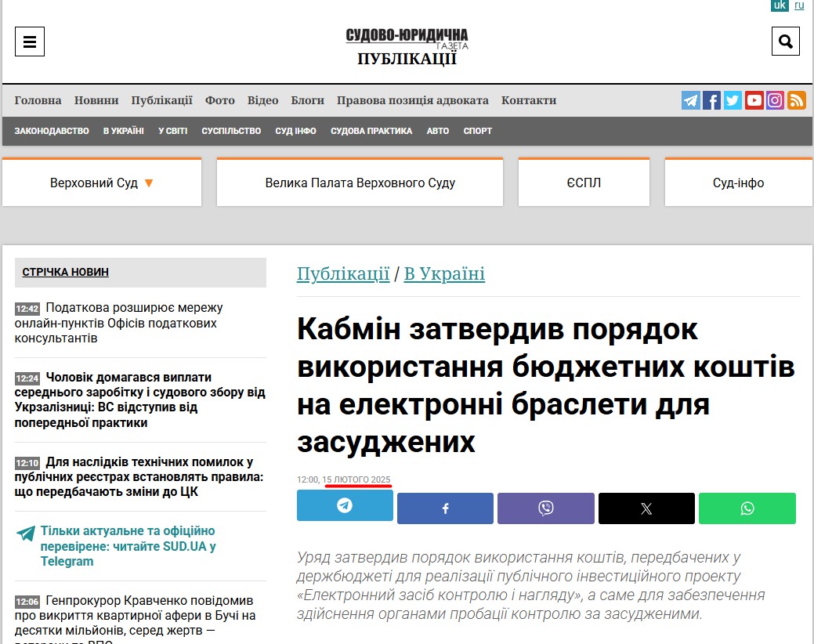Open the Facebook icon in header

(711, 100)
